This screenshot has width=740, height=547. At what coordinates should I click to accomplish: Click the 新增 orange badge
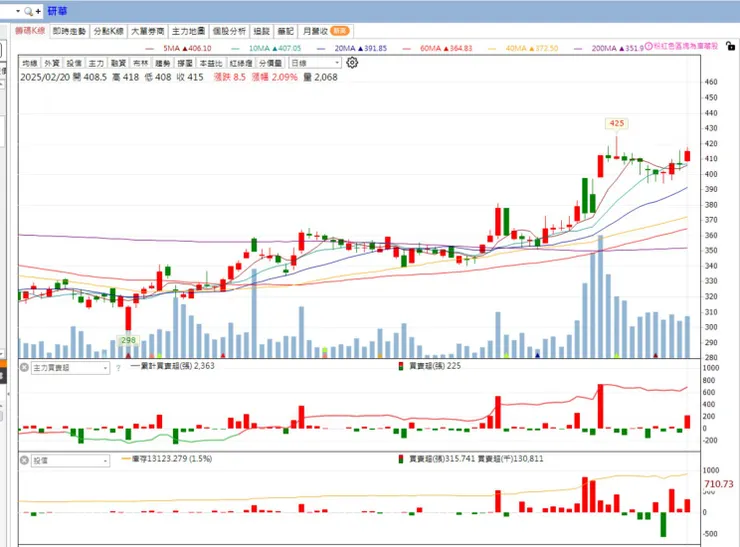tap(339, 31)
